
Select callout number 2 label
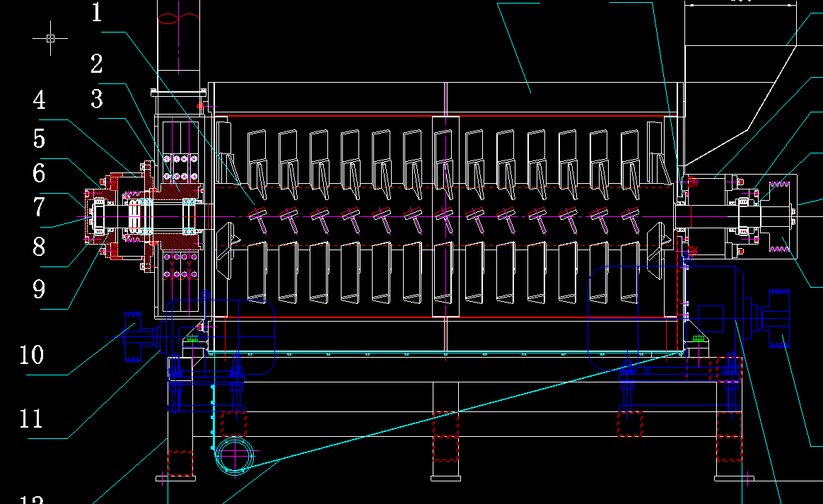(97, 64)
